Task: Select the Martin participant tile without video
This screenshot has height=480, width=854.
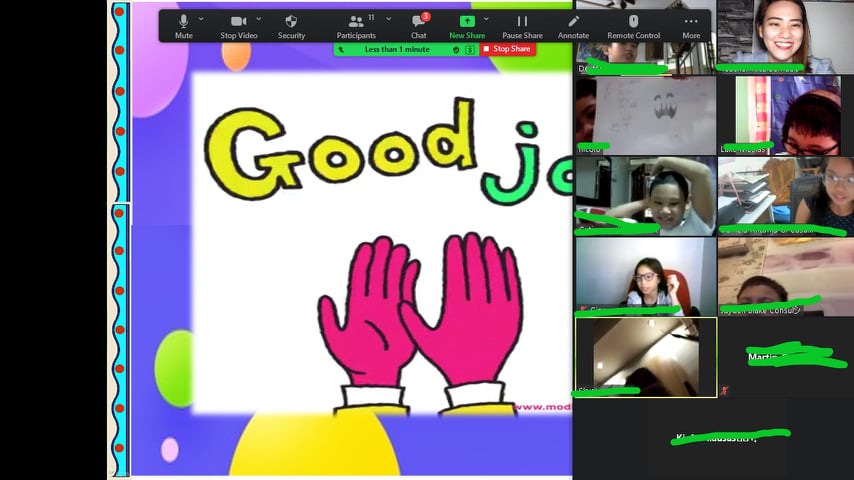Action: 785,357
